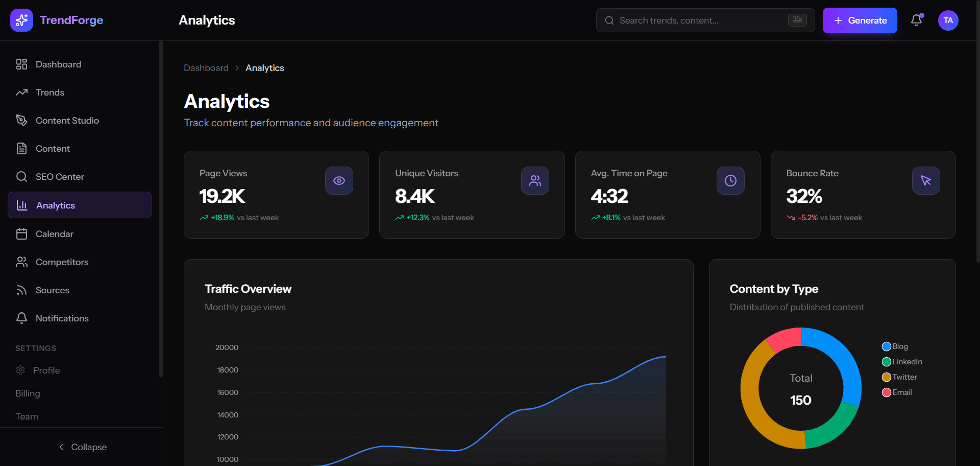980x466 pixels.
Task: Click the sidebar scrollbar
Action: pyautogui.click(x=161, y=209)
